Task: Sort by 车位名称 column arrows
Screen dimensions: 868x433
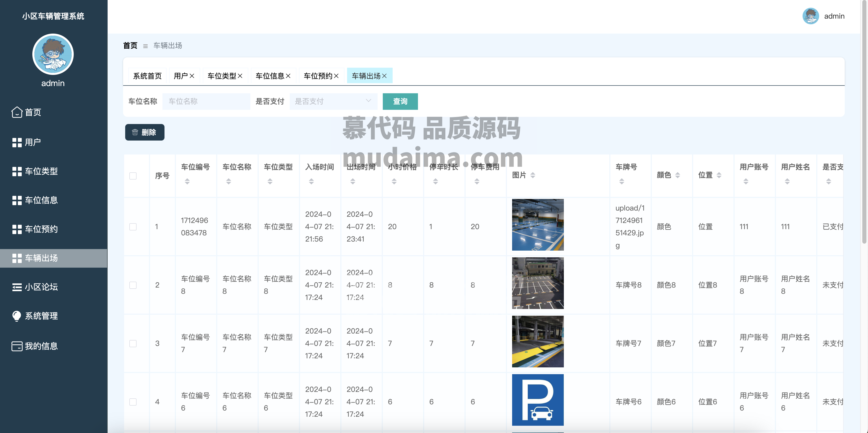Action: 228,181
